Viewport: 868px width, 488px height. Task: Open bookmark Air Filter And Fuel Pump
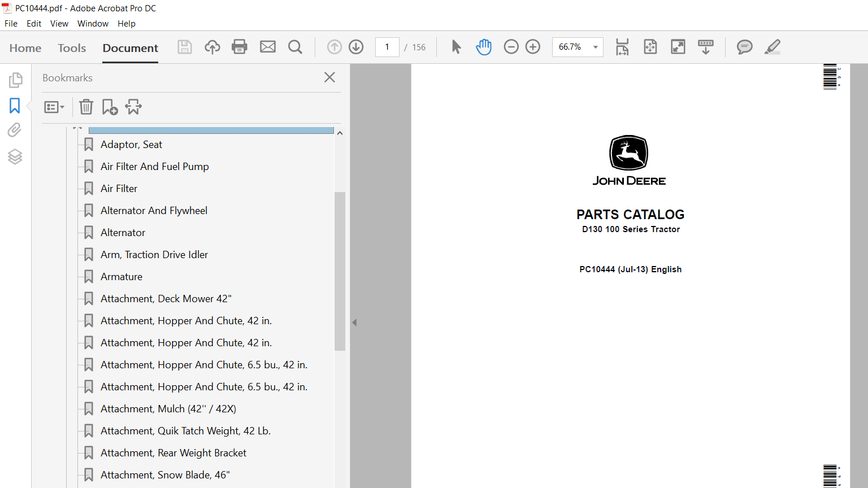coord(155,167)
